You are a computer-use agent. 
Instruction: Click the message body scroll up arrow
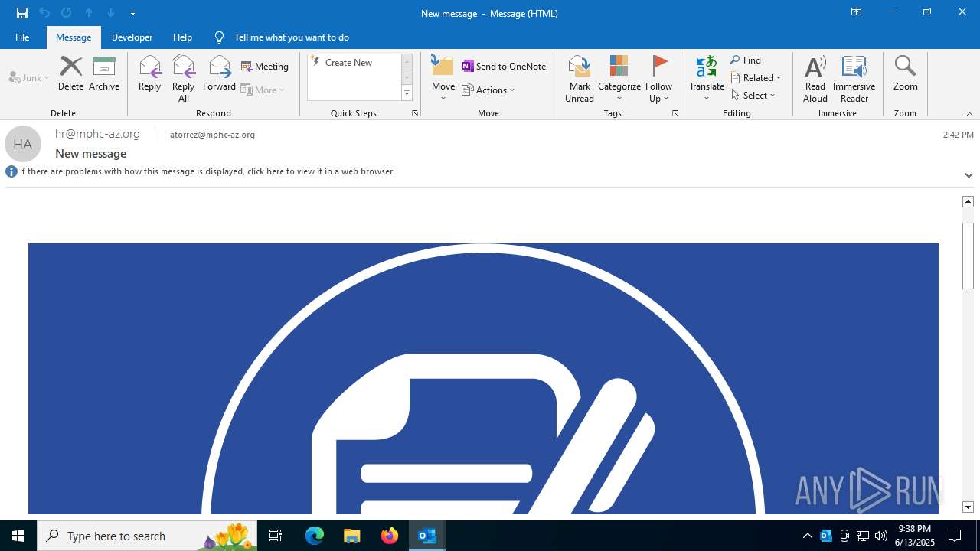pyautogui.click(x=968, y=201)
